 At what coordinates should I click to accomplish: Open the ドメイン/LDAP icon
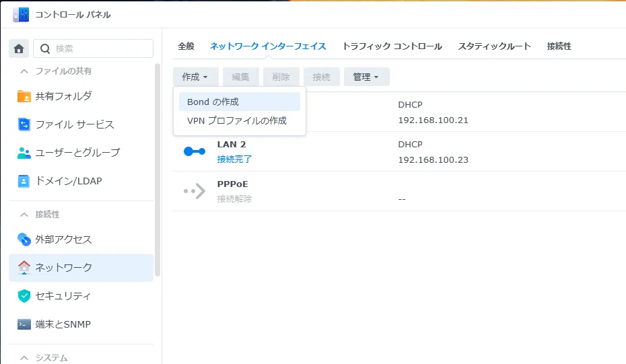[x=24, y=181]
